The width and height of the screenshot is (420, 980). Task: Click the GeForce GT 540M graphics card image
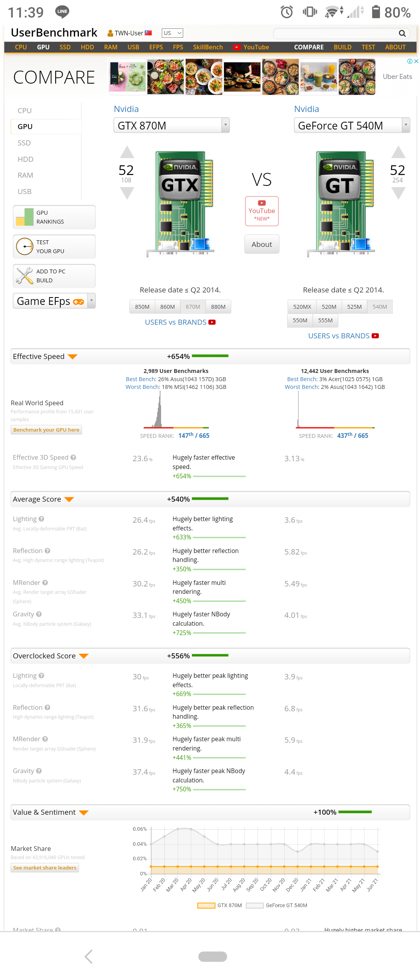point(341,204)
